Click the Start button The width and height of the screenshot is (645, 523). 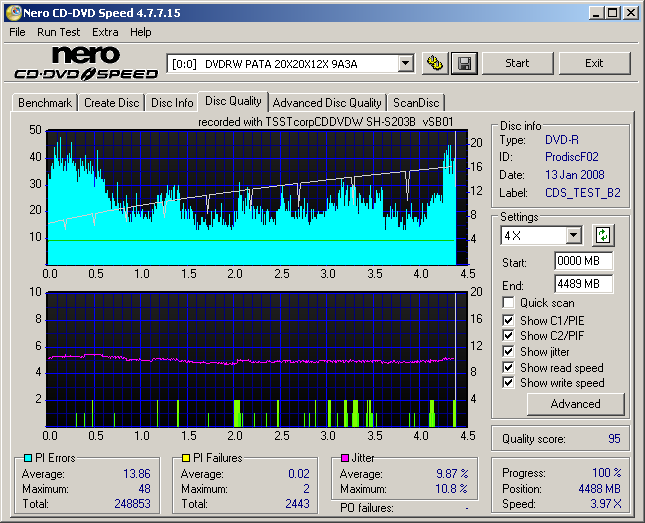coord(517,63)
